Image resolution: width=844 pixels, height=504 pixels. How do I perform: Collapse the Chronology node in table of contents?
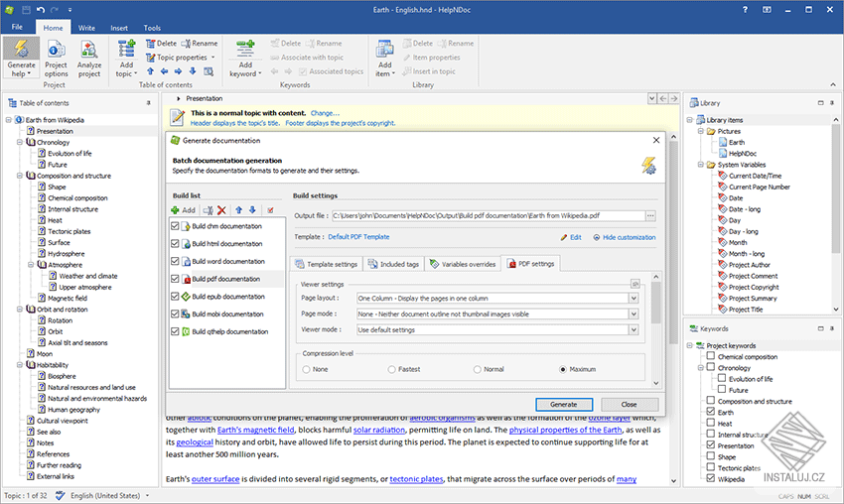pos(20,142)
